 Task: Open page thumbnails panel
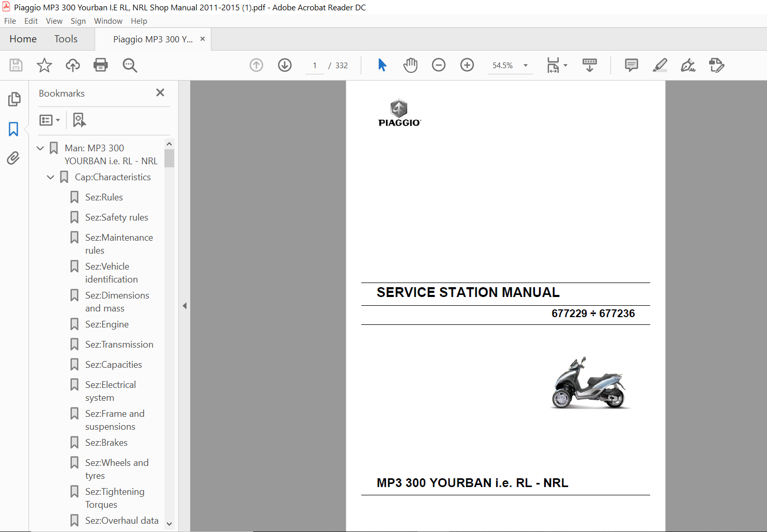(x=14, y=99)
